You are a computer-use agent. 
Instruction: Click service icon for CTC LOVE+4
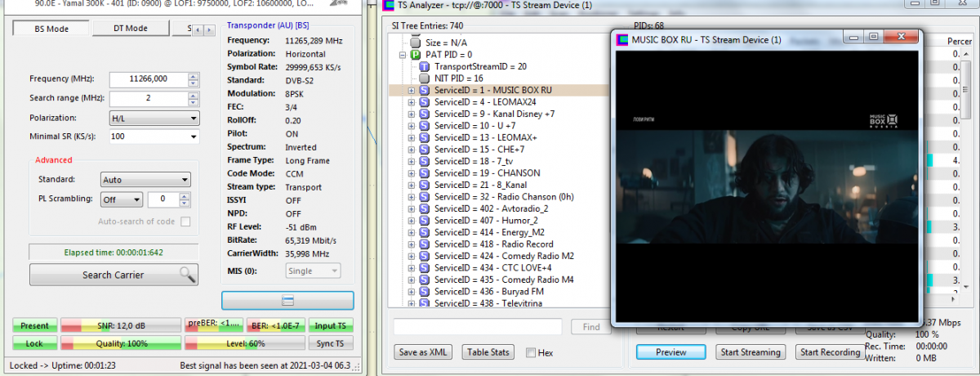(x=424, y=268)
